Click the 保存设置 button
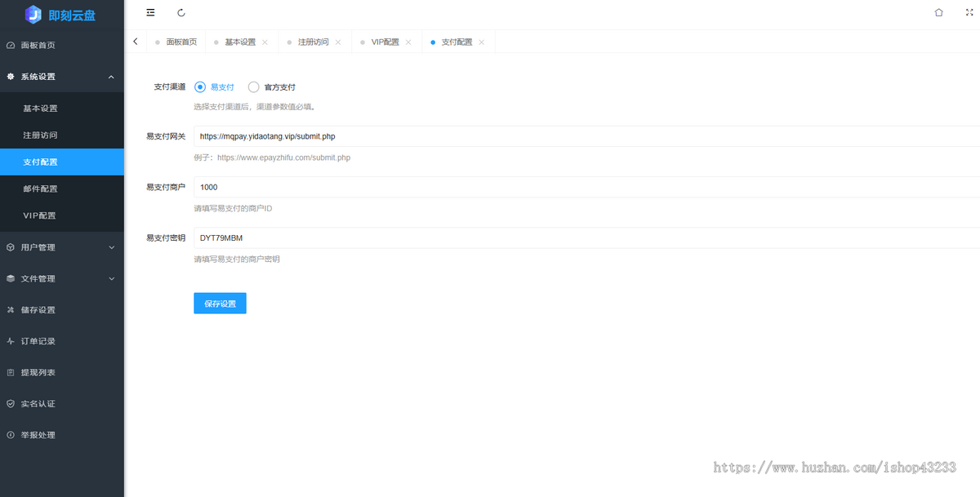Image resolution: width=980 pixels, height=497 pixels. tap(220, 304)
